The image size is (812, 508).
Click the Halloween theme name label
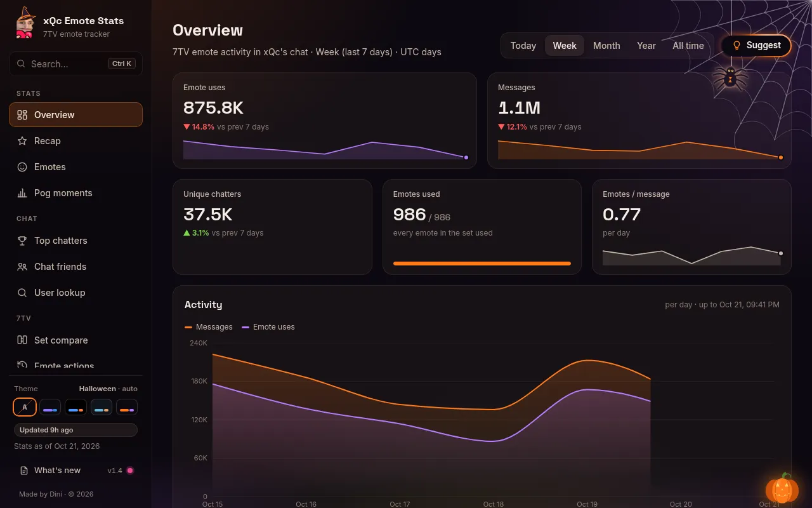[98, 389]
